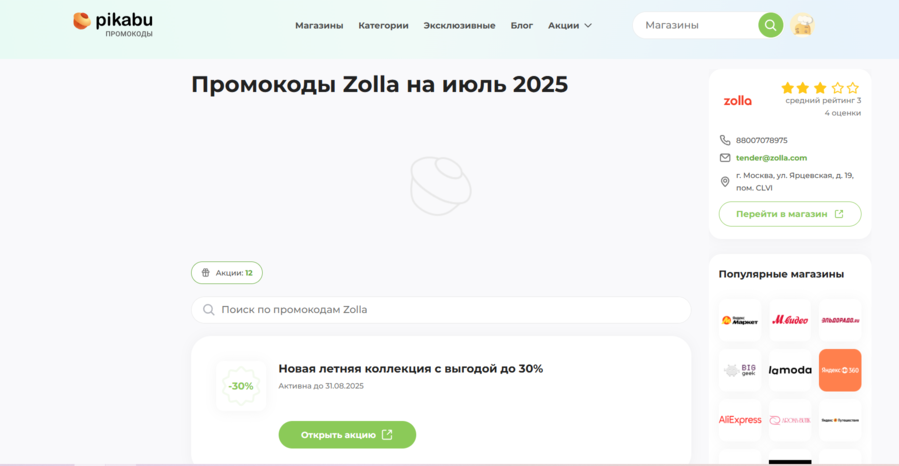Image resolution: width=899 pixels, height=466 pixels.
Task: Expand the Акции dropdown in the header
Action: pos(570,25)
